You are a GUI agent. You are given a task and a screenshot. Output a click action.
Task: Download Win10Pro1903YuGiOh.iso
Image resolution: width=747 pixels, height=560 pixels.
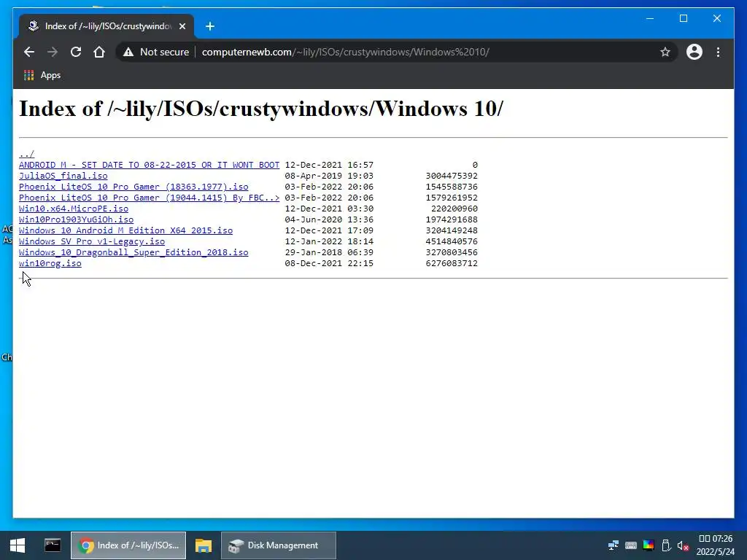[x=76, y=219]
